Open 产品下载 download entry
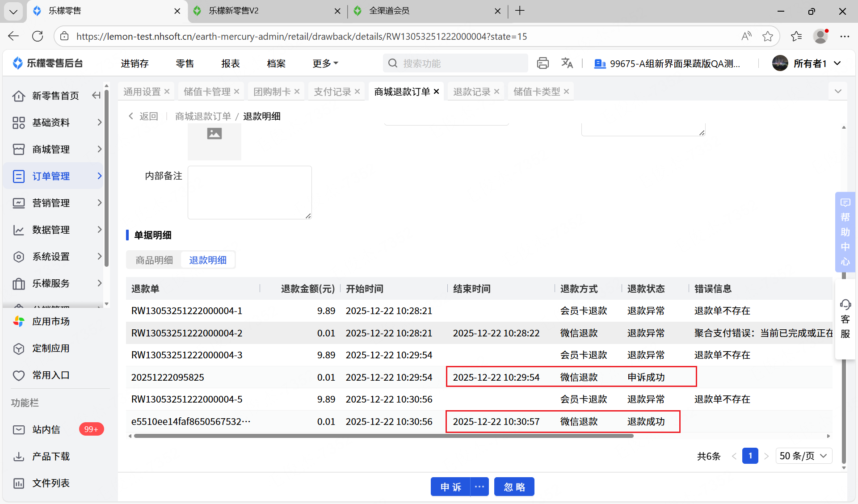This screenshot has height=504, width=858. tap(50, 456)
